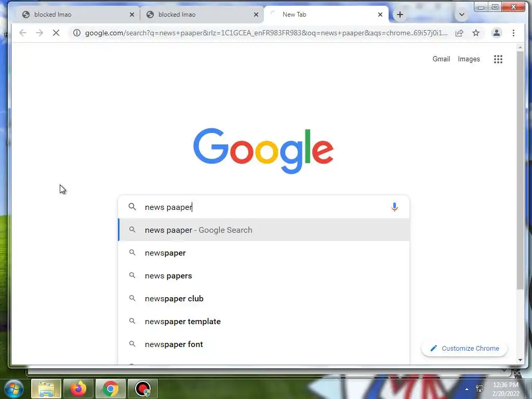Select the 'newspaper' suggestion
532x399 pixels.
point(263,253)
